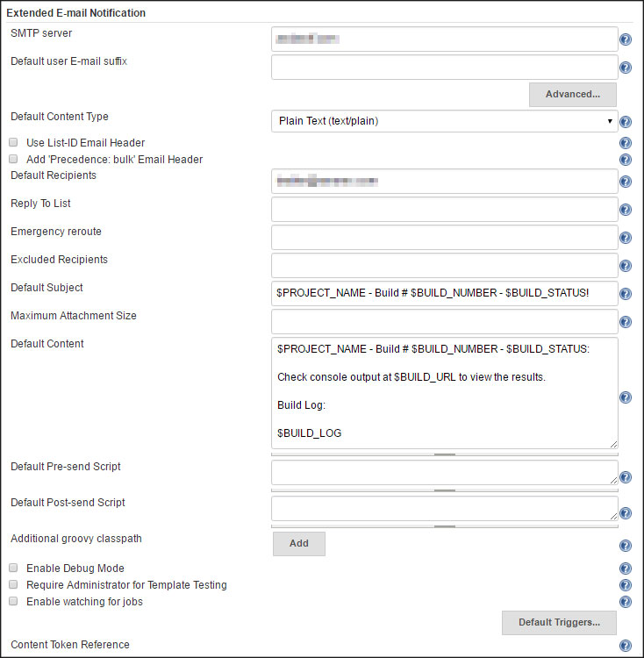This screenshot has height=658, width=644.
Task: Open help for Excluded Recipients
Action: (625, 266)
